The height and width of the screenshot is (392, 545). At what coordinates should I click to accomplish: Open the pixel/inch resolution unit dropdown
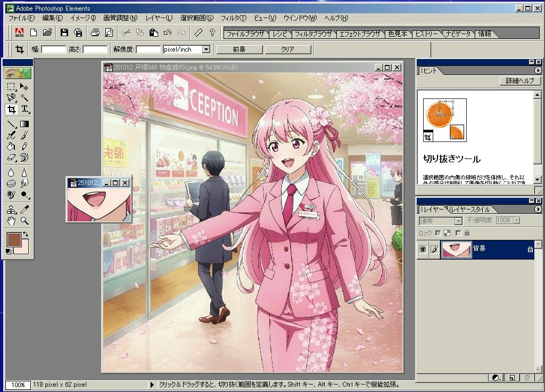point(206,49)
